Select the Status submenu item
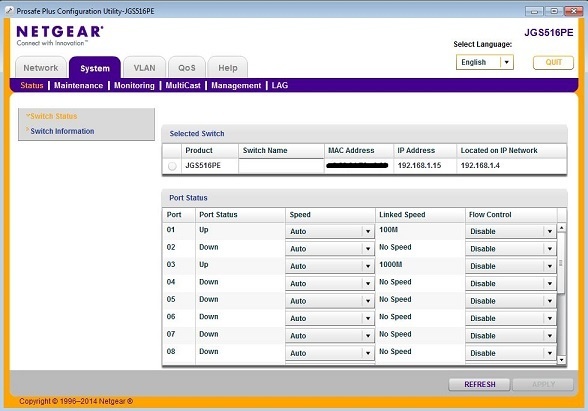588x411 pixels. tap(32, 86)
